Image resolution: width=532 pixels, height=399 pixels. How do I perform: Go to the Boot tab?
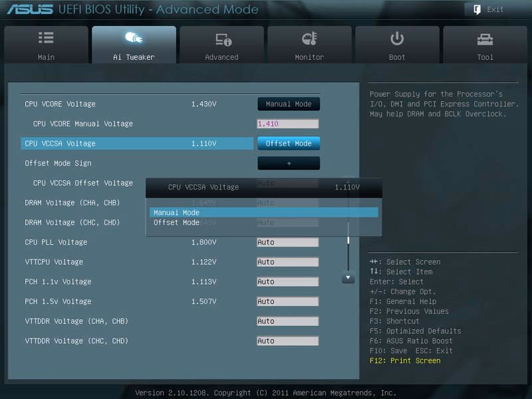(397, 45)
